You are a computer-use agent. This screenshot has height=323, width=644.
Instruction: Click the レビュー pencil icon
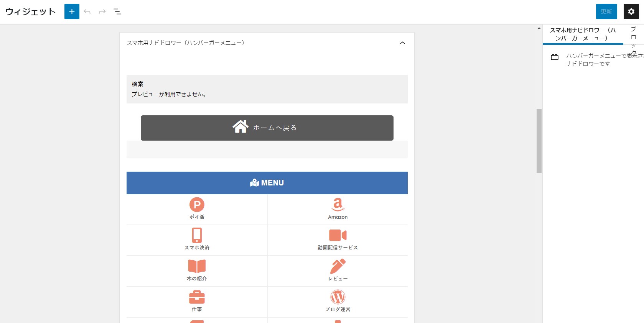coord(338,266)
